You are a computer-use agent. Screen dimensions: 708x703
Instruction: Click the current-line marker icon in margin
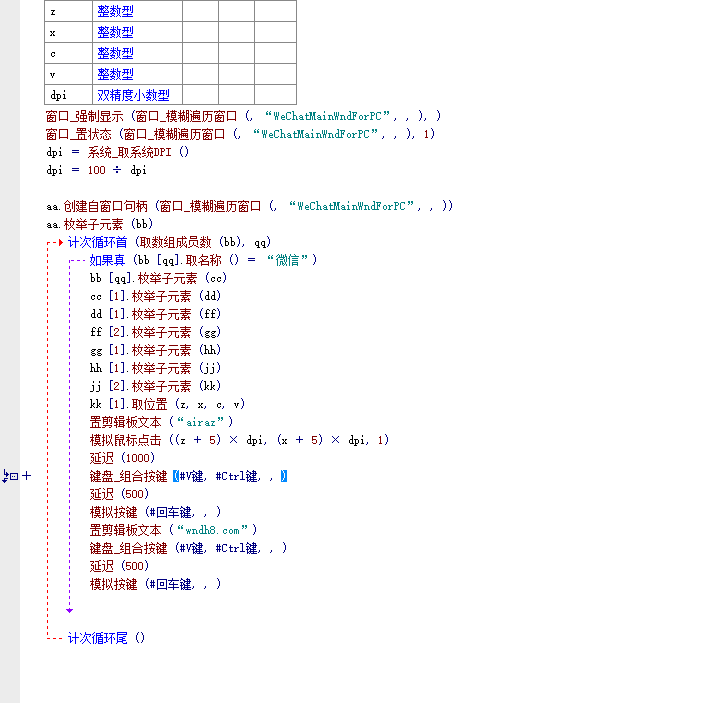[10, 476]
